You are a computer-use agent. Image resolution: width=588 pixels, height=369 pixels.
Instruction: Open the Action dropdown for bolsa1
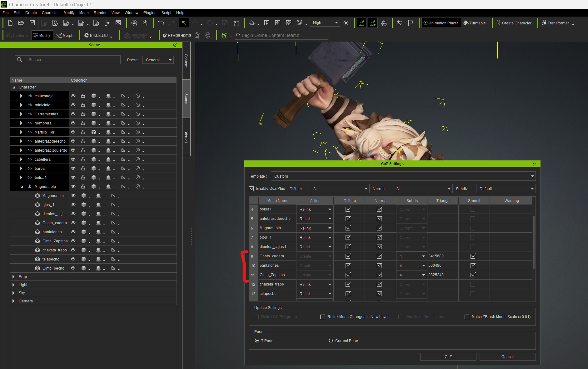coord(315,209)
